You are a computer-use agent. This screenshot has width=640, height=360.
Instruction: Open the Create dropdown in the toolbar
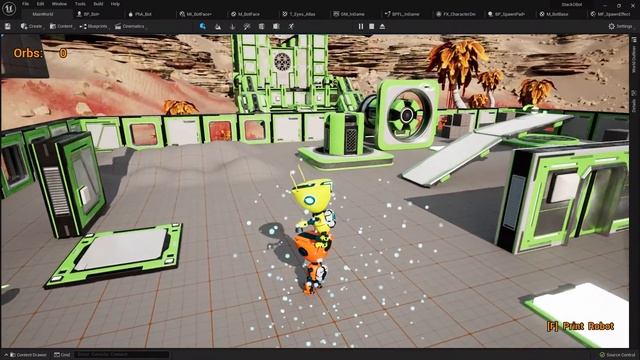(x=31, y=26)
